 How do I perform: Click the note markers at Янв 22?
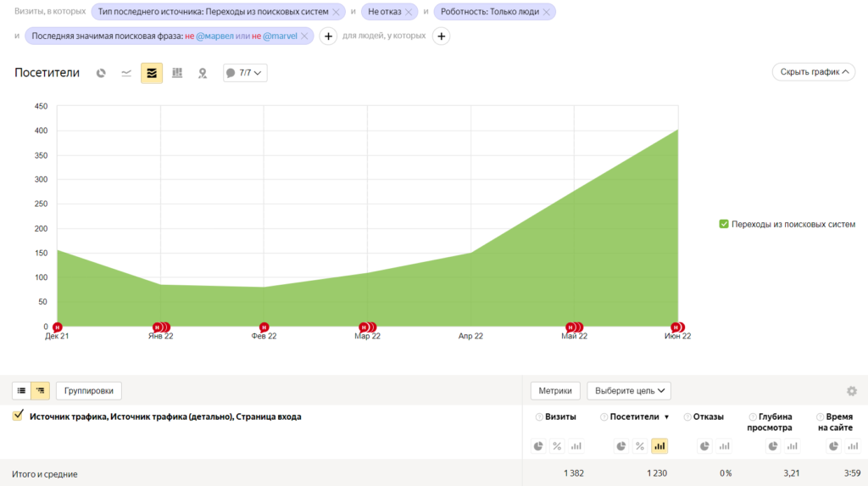(161, 327)
